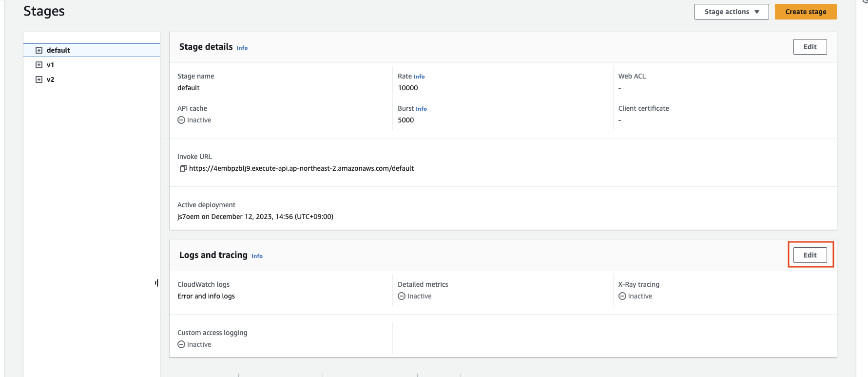Select the v1 stage in tree
The width and height of the screenshot is (868, 377).
[51, 65]
